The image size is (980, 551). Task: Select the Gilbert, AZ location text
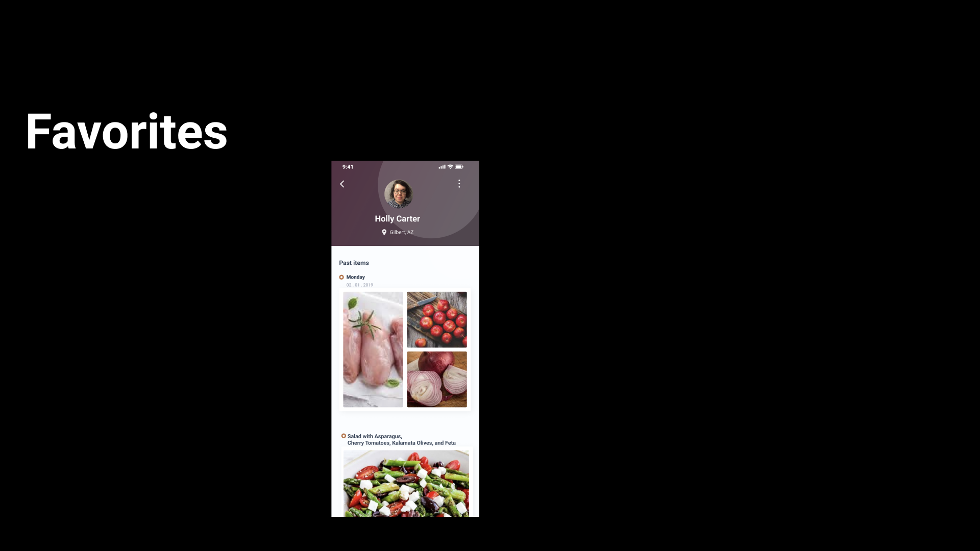click(x=402, y=232)
